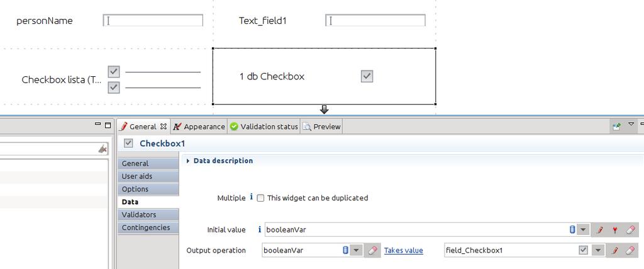
Task: Switch to the Appearance tab
Action: point(199,127)
